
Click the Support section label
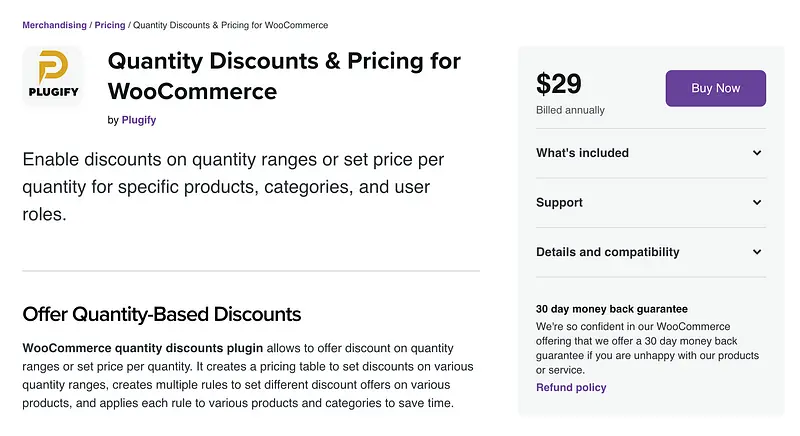point(559,203)
